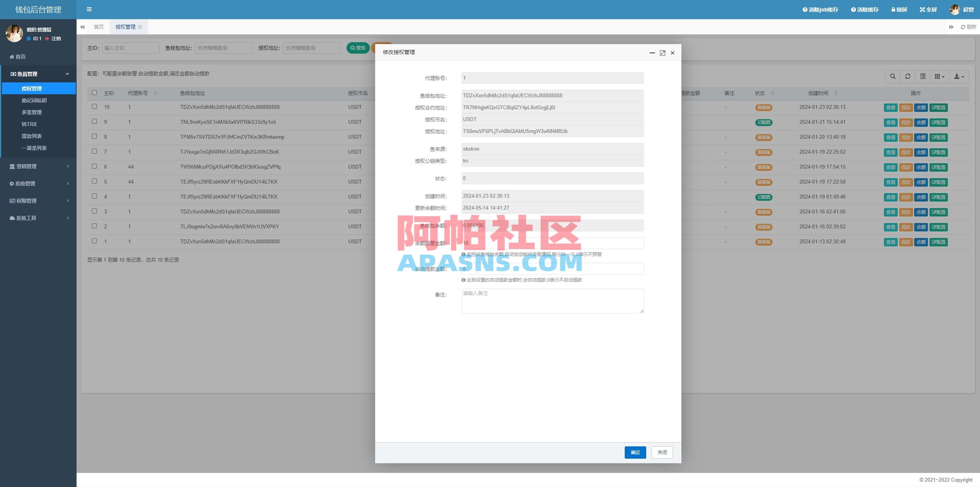
Task: Switch to the 首页 tab
Action: [x=98, y=27]
